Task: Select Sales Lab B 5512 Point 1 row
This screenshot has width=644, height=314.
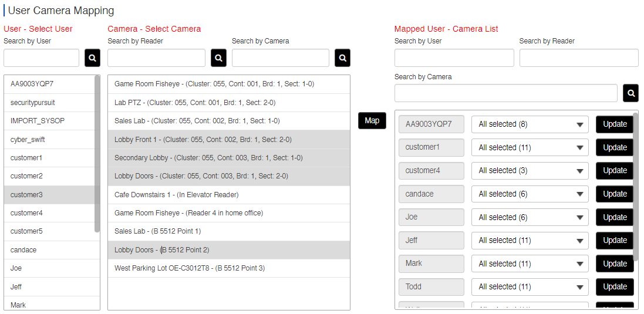Action: 229,231
